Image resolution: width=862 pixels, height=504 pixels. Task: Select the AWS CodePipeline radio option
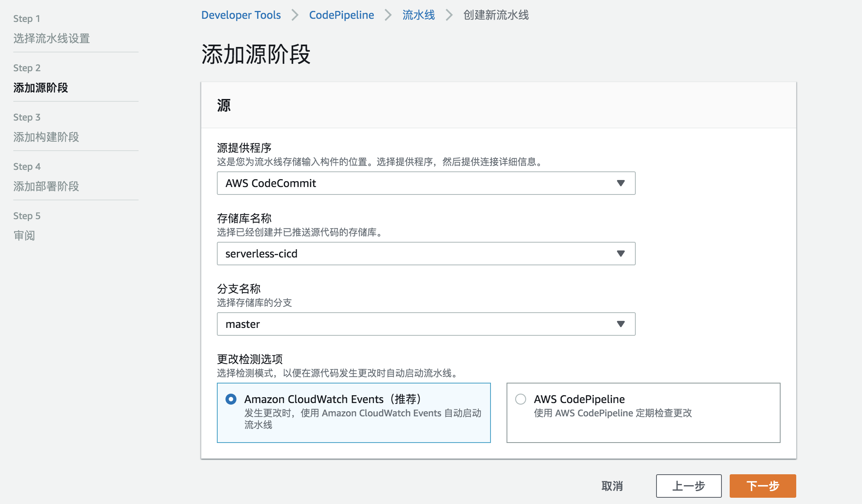point(521,399)
